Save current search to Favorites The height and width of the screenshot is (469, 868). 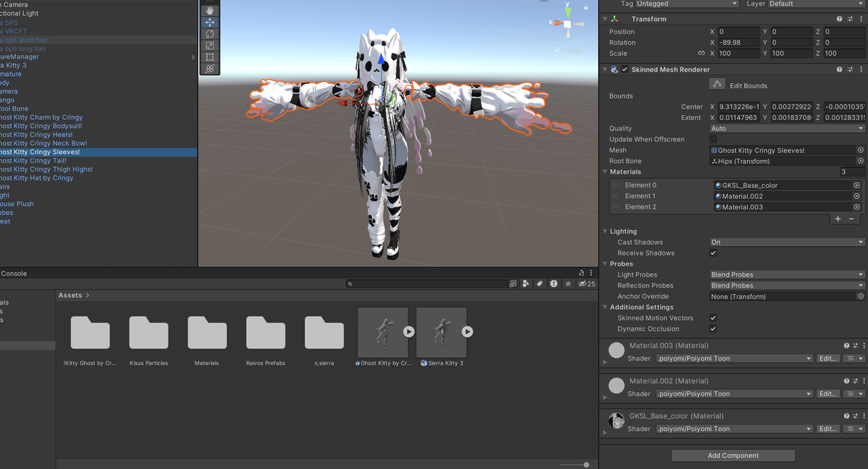click(x=568, y=284)
